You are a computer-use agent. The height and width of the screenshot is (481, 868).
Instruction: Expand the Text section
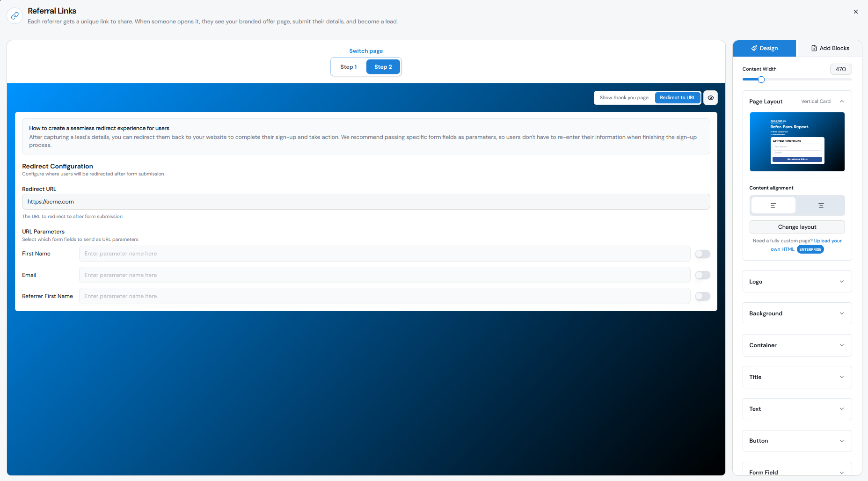(x=797, y=409)
